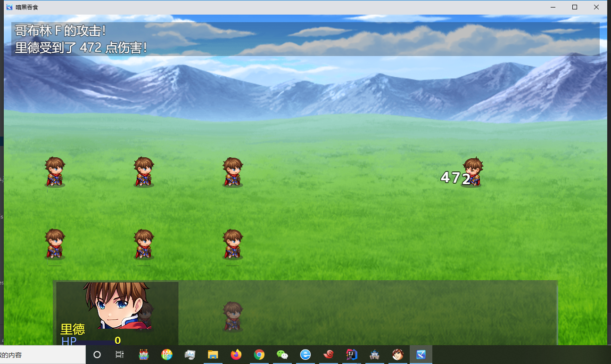Select the leftmost soldier in the second row
611x364 pixels.
[x=55, y=244]
